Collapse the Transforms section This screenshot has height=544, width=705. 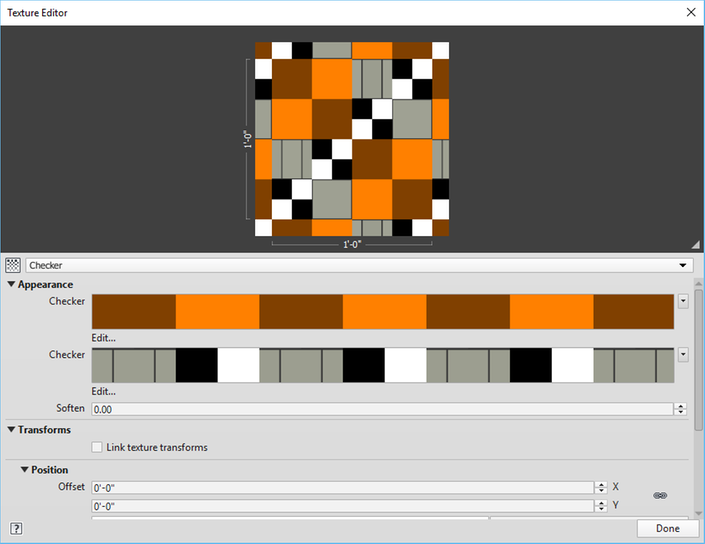12,430
